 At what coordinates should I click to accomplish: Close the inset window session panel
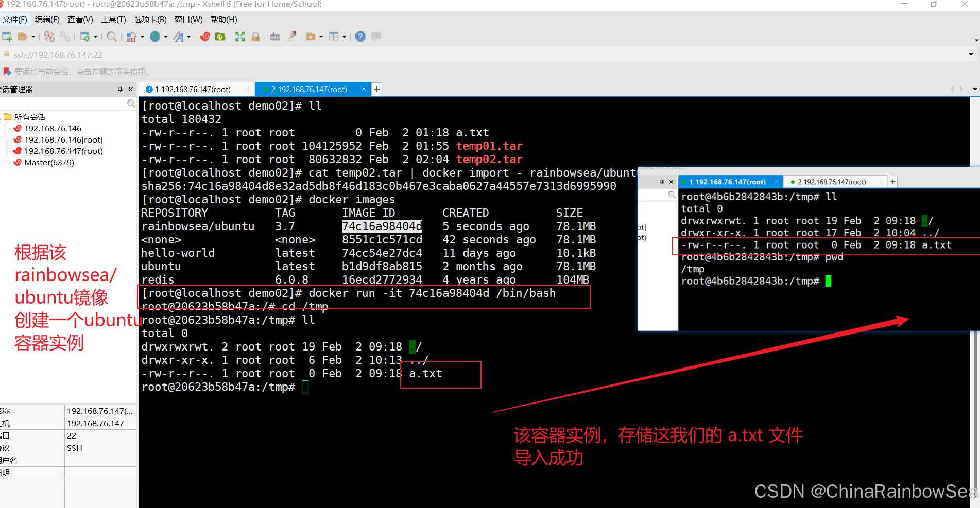(x=671, y=182)
